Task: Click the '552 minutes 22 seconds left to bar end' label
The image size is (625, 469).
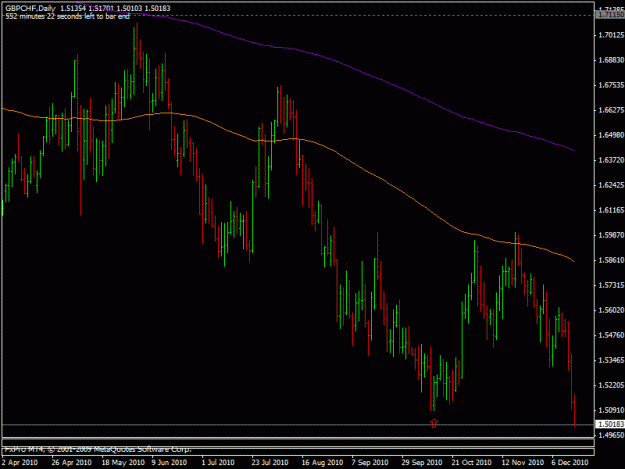Action: (x=67, y=17)
